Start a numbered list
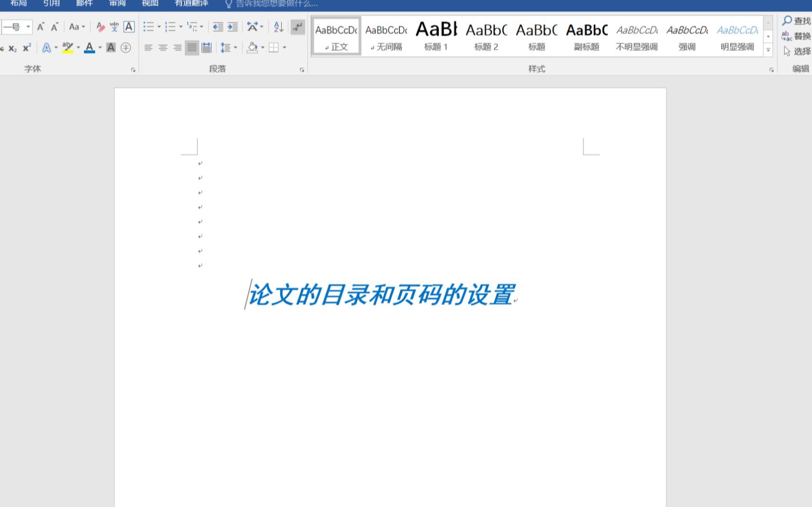Viewport: 812px width, 507px height. click(170, 27)
